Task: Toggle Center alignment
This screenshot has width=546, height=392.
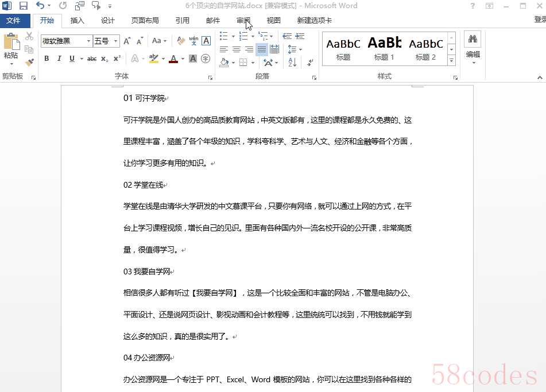Action: (237, 49)
